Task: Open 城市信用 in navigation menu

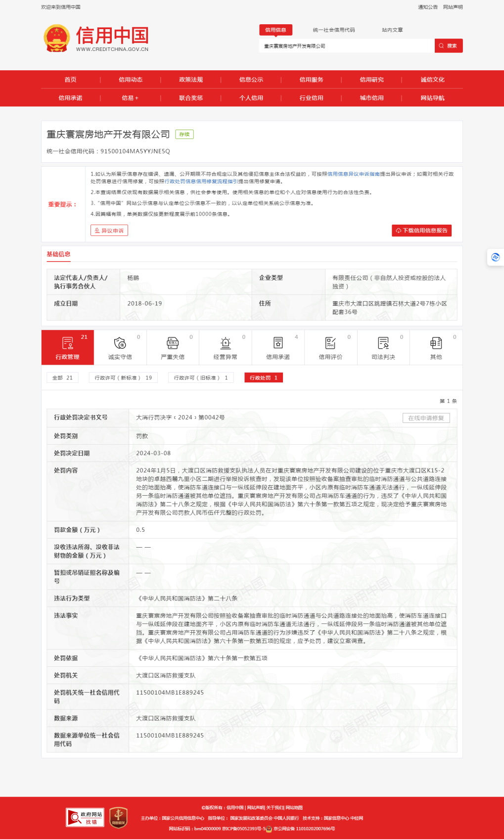Action: (371, 98)
